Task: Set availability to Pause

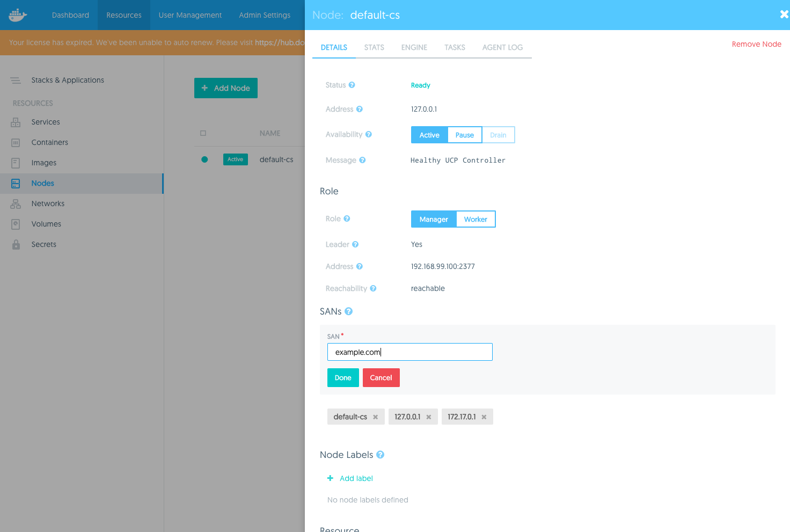Action: tap(464, 135)
